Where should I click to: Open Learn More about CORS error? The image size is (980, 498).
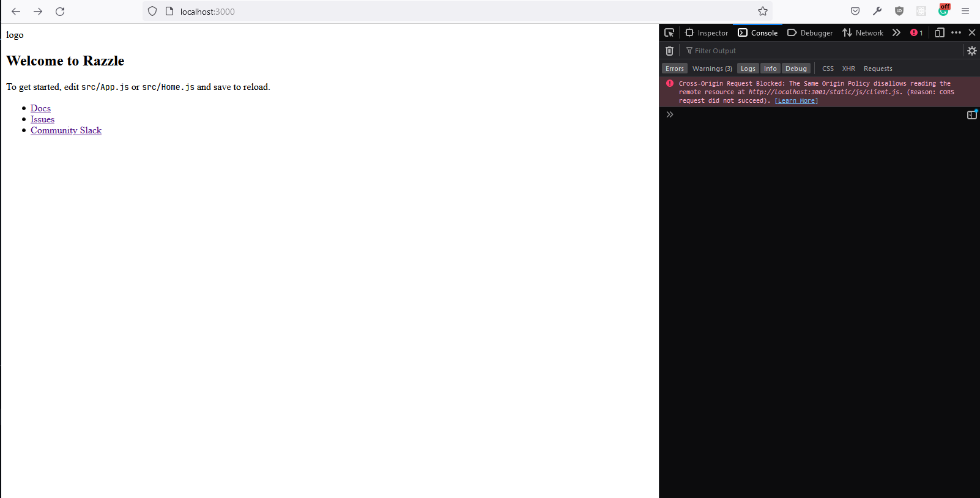point(796,101)
